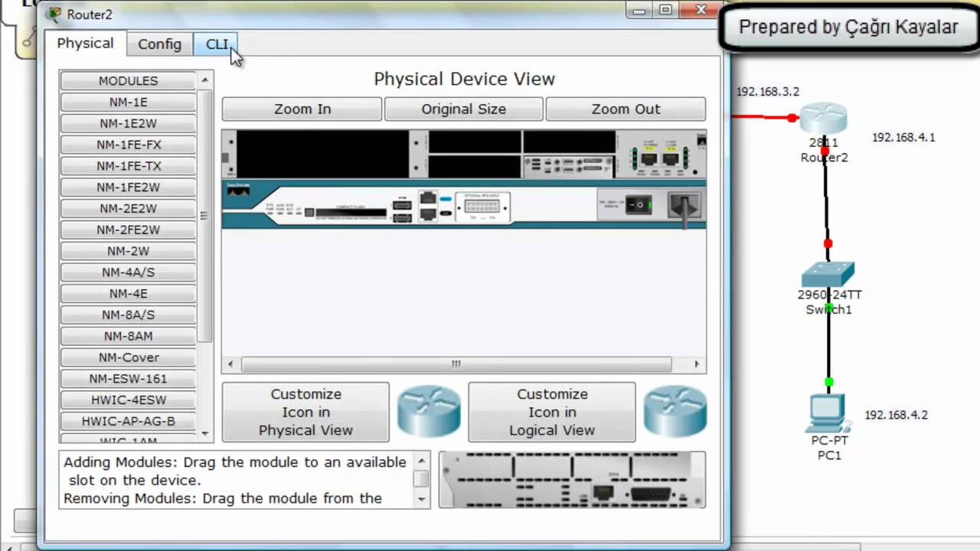Screen dimensions: 980x551
Task: Click the 192.168.4.1 address label
Action: pyautogui.click(x=903, y=138)
